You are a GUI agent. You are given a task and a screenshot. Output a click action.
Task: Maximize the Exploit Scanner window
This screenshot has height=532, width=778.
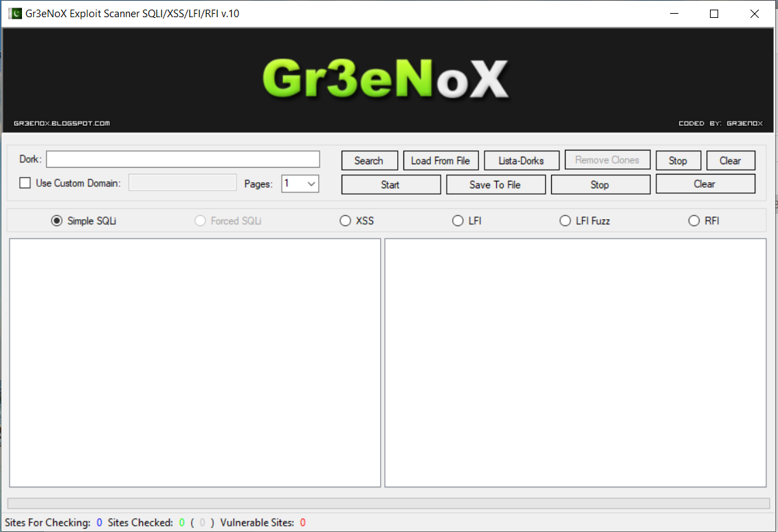714,14
